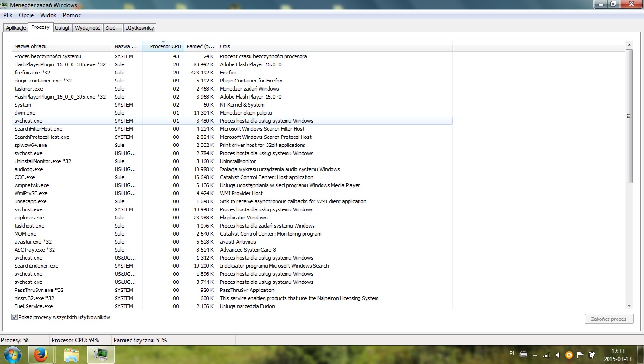
Task: Select the splwow64.exe process
Action: (x=232, y=145)
